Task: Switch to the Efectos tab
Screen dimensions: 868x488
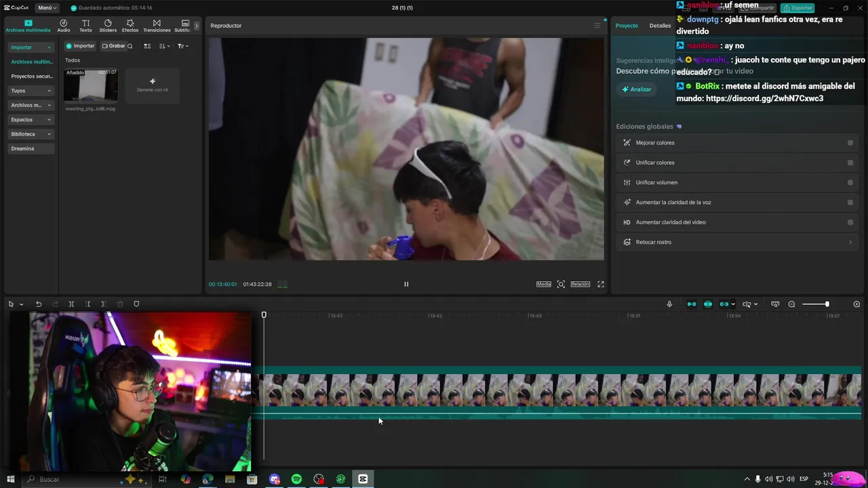Action: pos(130,26)
